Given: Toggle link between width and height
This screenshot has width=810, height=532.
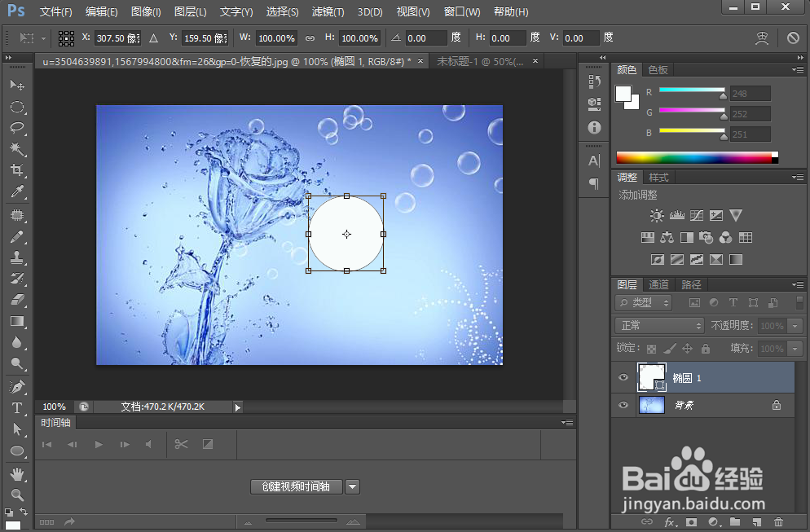Looking at the screenshot, I should pyautogui.click(x=310, y=37).
